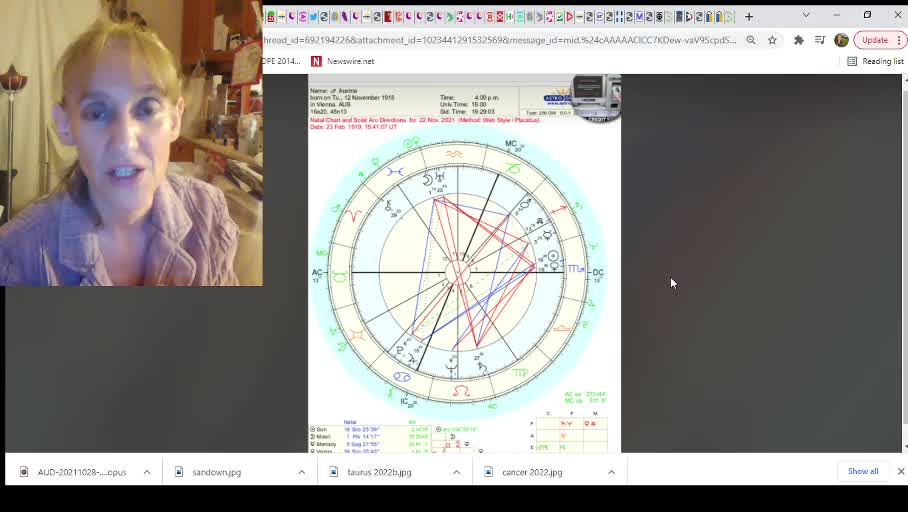Click the red 'Natal Chart and Solar Arc Directions' line
908x512 pixels.
click(424, 120)
